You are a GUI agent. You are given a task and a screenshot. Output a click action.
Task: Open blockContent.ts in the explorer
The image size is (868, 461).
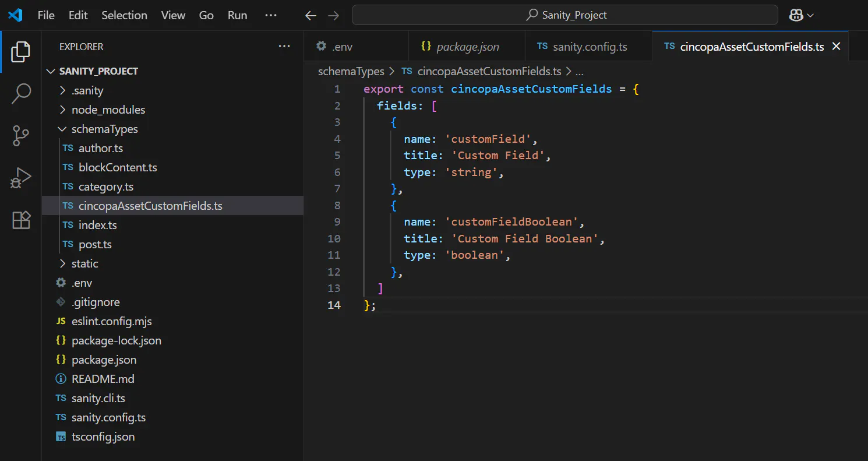(173, 167)
